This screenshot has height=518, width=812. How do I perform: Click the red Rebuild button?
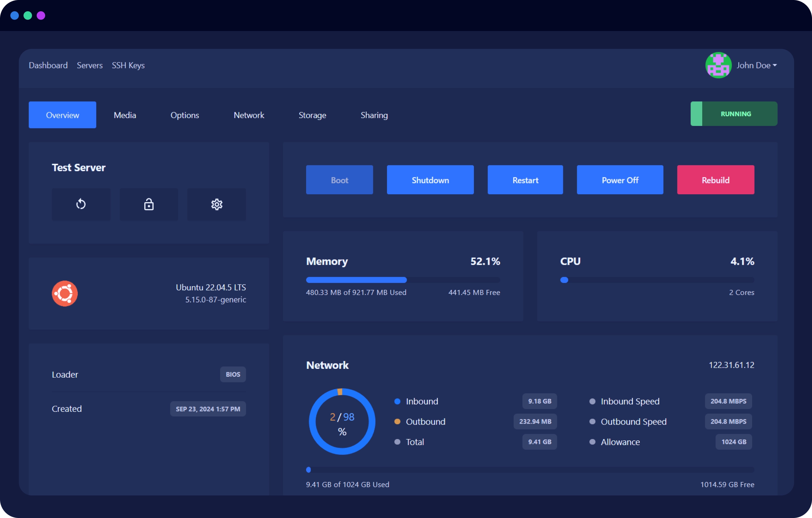pos(715,180)
